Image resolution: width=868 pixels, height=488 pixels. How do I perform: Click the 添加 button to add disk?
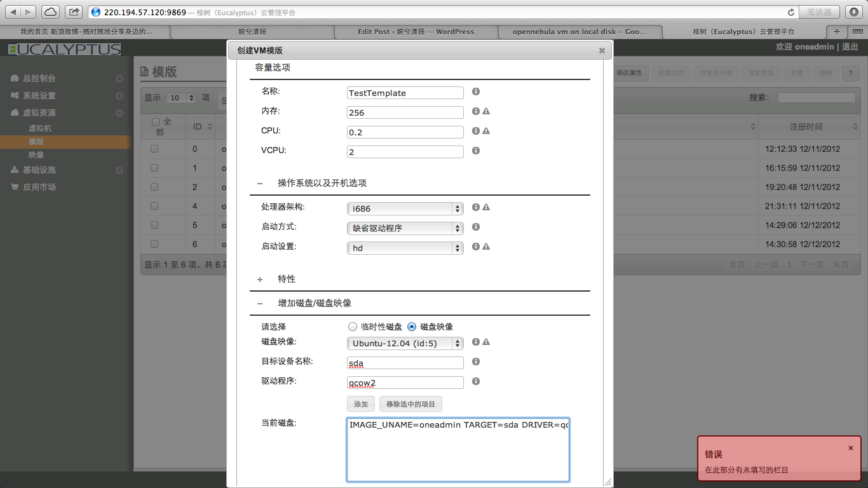click(360, 404)
